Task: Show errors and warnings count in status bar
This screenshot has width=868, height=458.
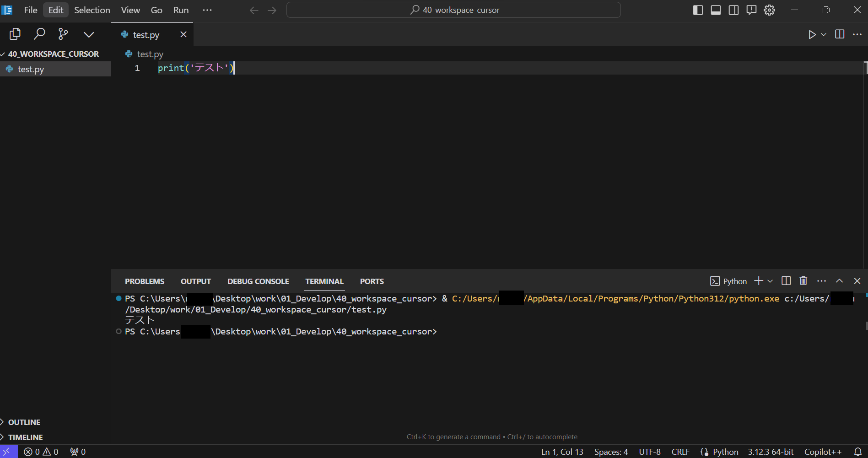Action: point(41,452)
